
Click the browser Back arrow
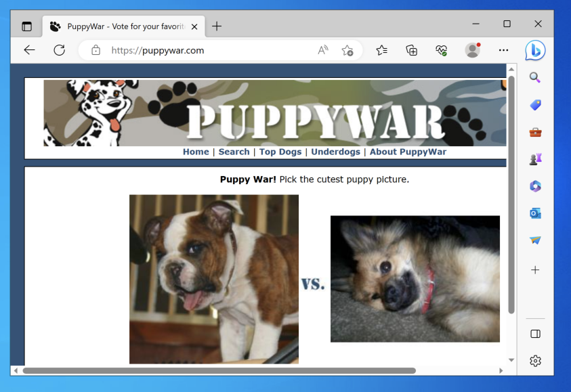coord(29,50)
